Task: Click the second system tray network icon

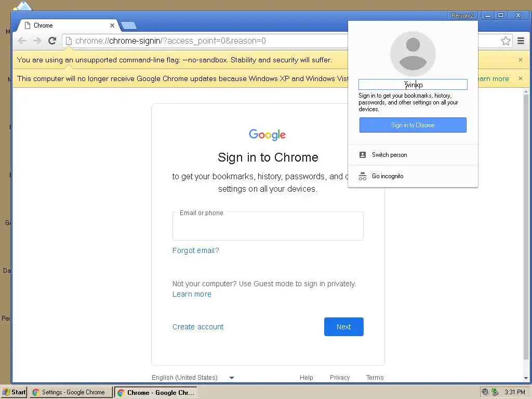Action: click(495, 392)
